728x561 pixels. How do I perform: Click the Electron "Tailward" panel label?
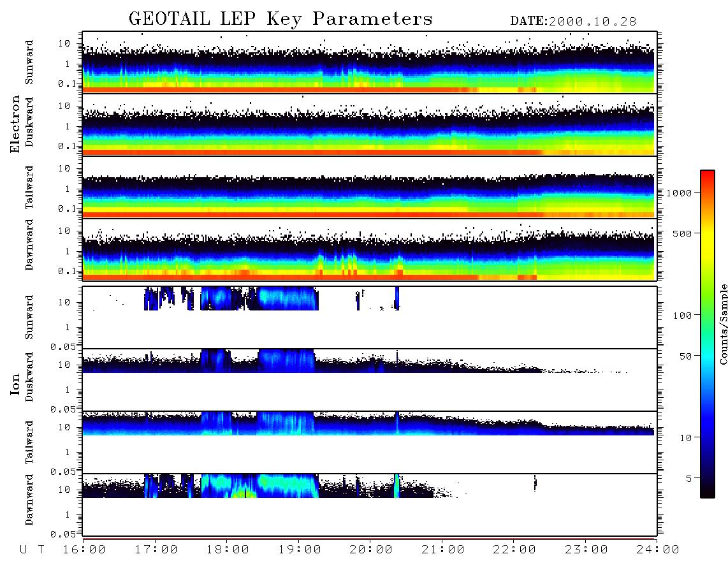29,187
